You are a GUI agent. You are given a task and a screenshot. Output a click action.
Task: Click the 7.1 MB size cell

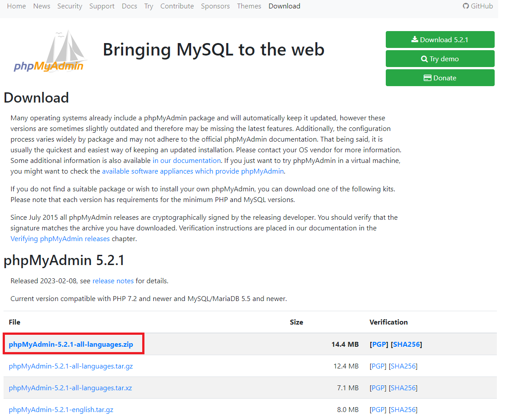coord(348,388)
